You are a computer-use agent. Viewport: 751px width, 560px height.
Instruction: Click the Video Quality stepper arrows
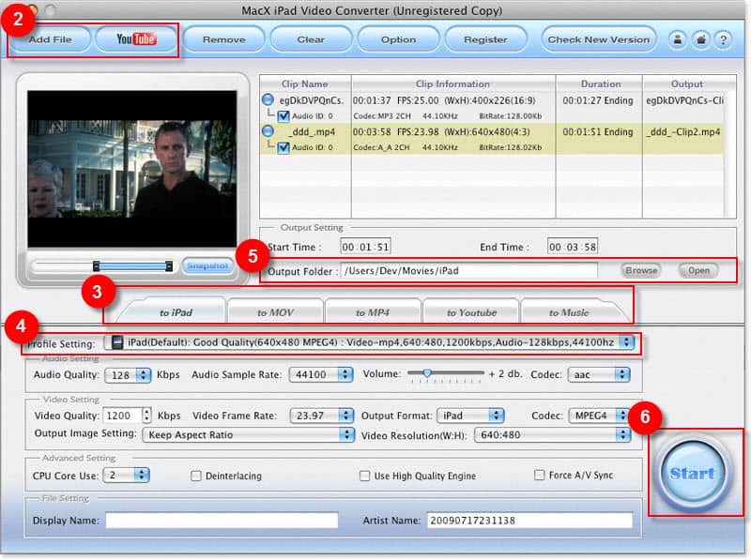click(x=147, y=415)
